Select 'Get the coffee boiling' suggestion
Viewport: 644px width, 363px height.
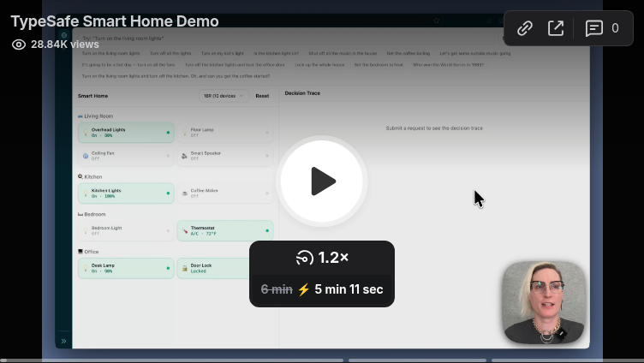tap(408, 53)
